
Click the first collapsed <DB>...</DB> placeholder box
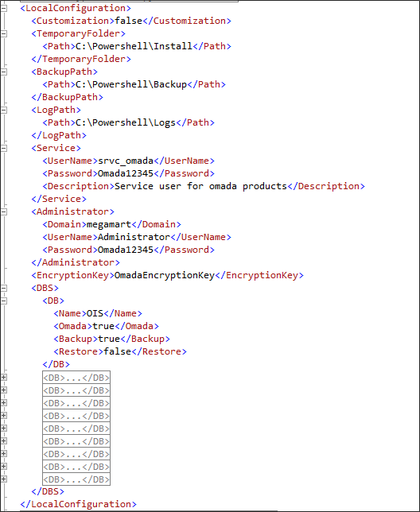coord(76,378)
